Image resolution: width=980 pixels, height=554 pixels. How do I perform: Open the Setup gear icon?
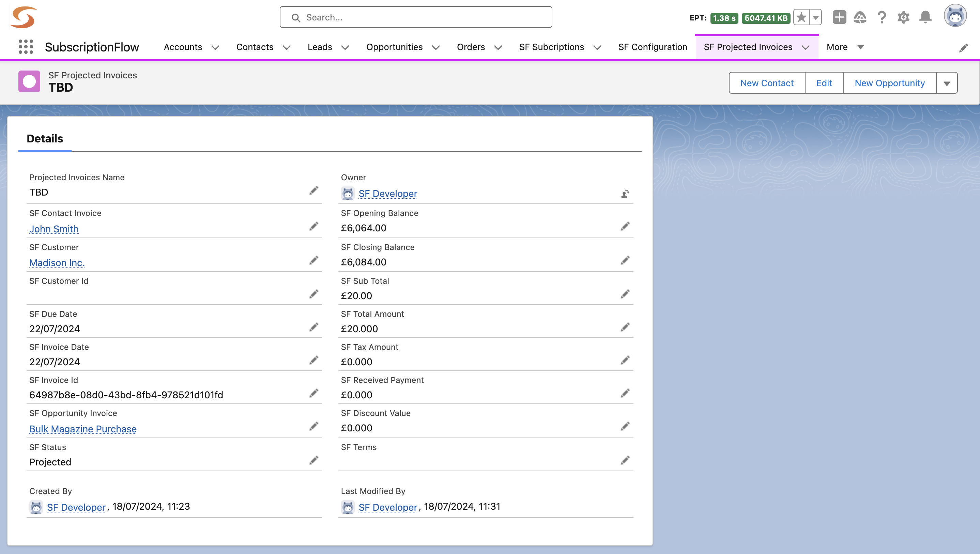click(904, 17)
